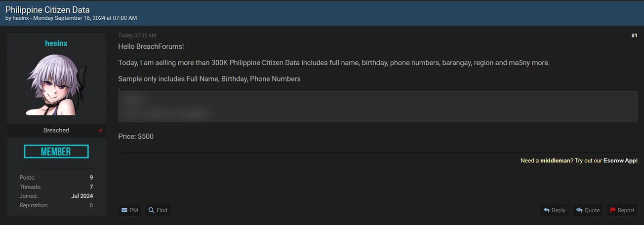Click the red Report flag icon
644x225 pixels.
pos(613,210)
